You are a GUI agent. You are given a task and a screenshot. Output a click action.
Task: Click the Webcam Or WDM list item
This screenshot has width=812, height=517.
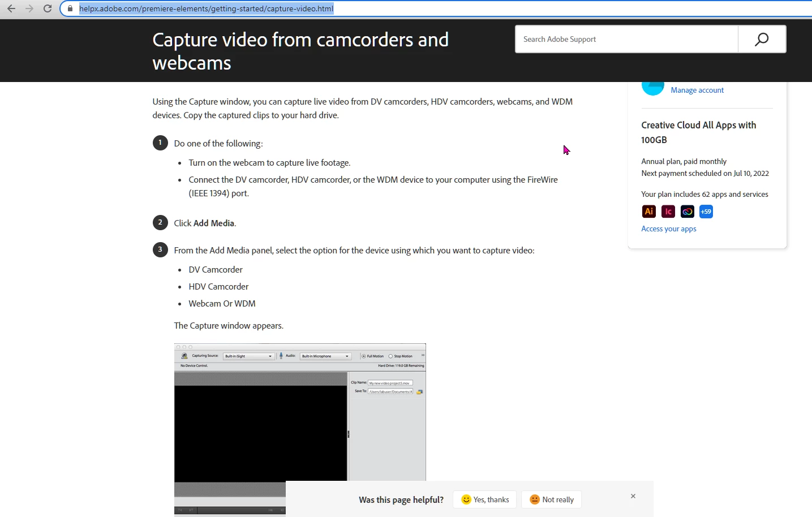(222, 304)
